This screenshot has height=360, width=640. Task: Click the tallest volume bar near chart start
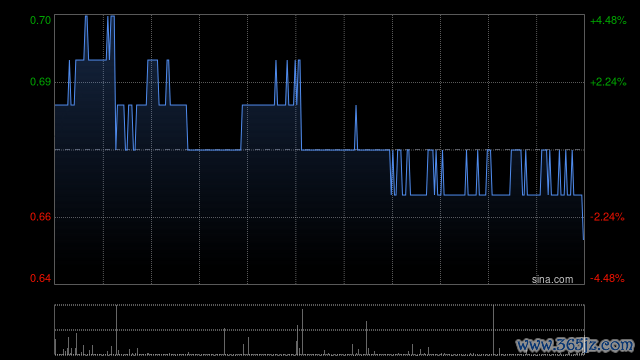coord(116,330)
